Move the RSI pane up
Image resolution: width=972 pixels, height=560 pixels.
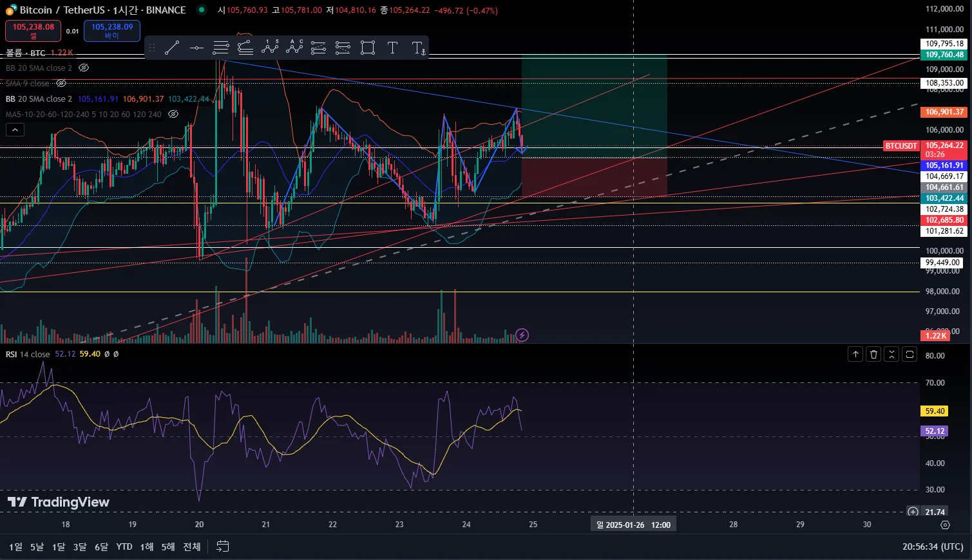(855, 354)
